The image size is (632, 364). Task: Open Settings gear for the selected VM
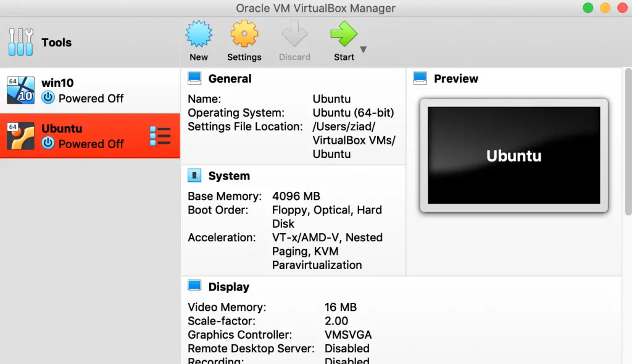click(244, 34)
